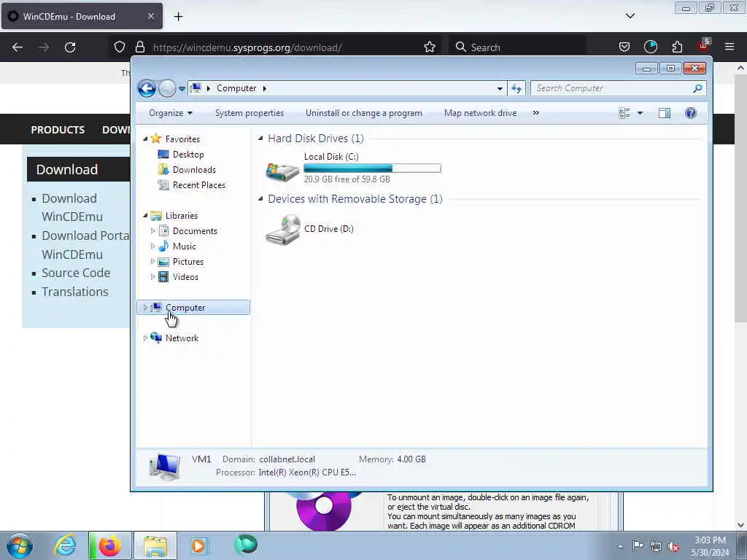Expand the Pictures library arrow
Screen dimensions: 747x560
153,262
